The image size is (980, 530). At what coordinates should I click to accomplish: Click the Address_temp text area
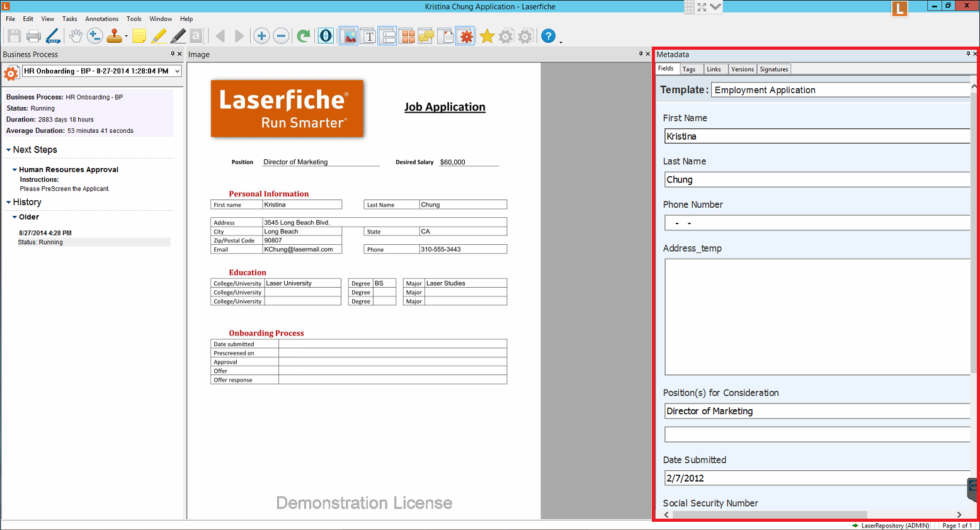pos(818,317)
